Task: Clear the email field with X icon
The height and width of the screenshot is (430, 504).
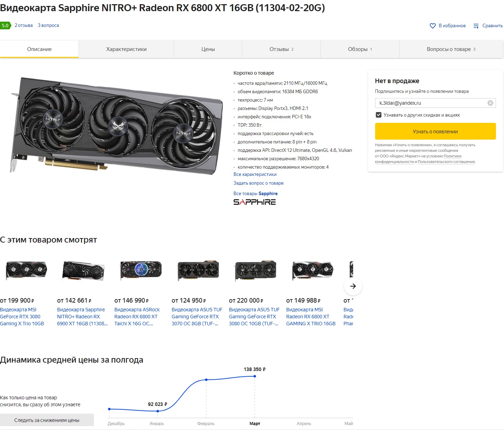Action: (490, 103)
